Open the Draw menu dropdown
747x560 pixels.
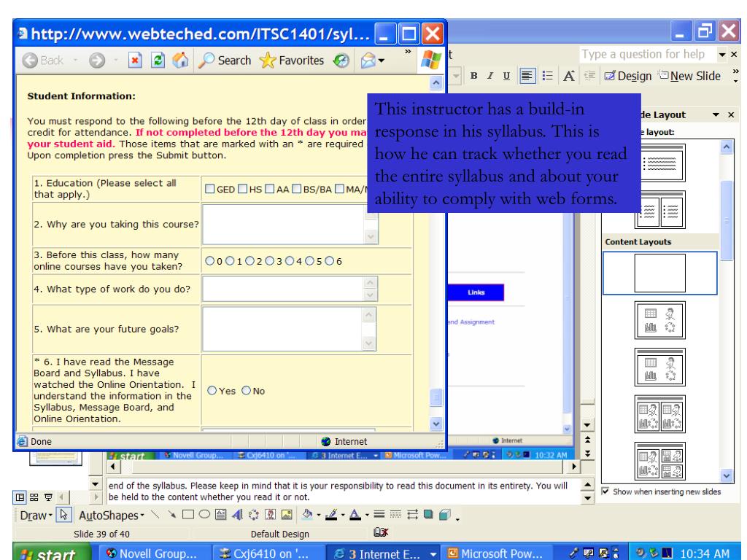(x=36, y=516)
